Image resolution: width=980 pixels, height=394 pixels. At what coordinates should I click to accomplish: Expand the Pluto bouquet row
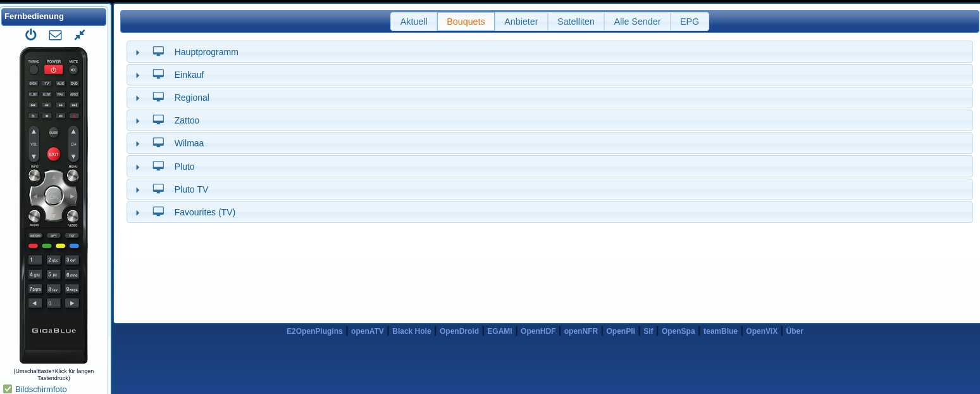tap(549, 167)
